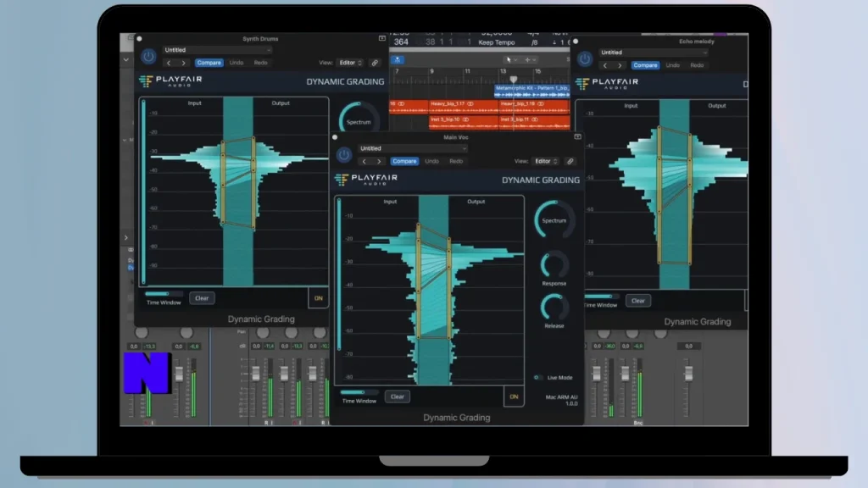Click the vertical range slider left of Synth Drums graph
868x488 pixels.
[x=143, y=191]
